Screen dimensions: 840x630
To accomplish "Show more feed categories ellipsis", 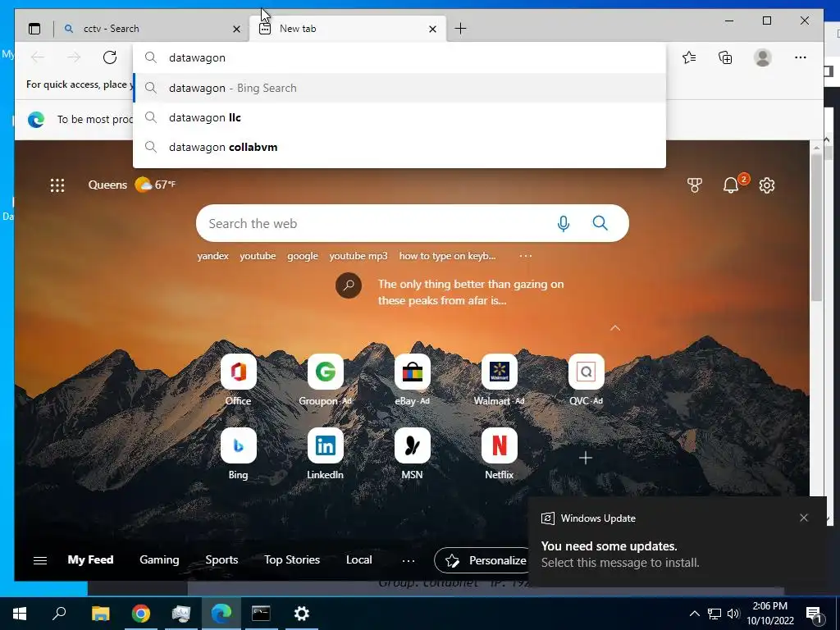I will (x=409, y=561).
